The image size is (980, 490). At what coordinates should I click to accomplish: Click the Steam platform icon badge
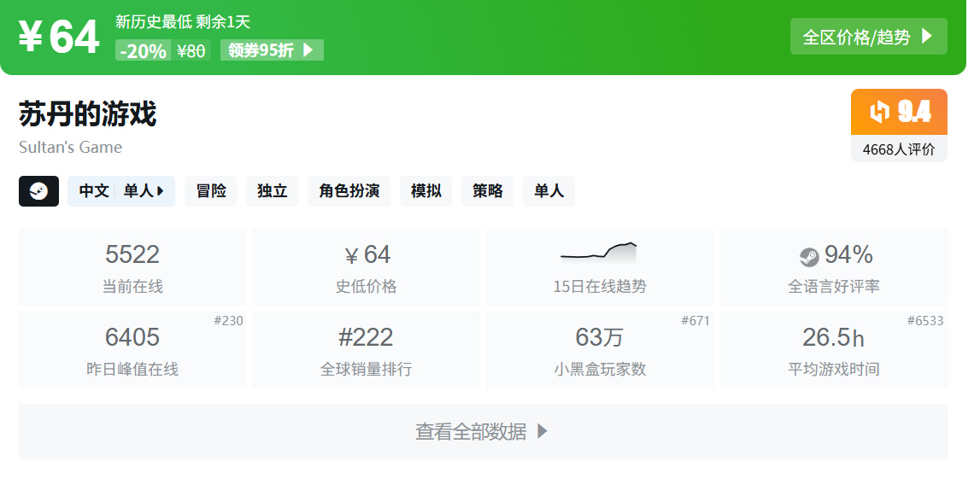pyautogui.click(x=38, y=191)
